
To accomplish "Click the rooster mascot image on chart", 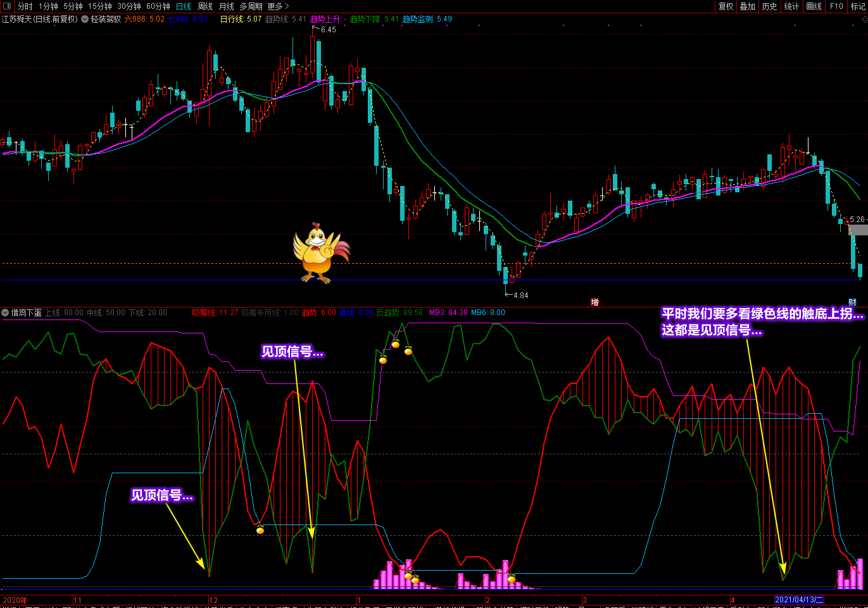I will tap(320, 252).
